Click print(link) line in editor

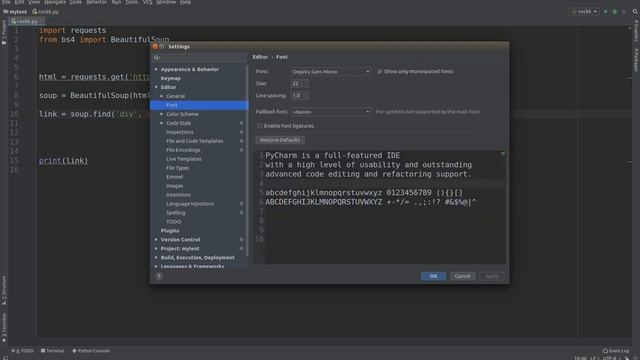tap(63, 161)
